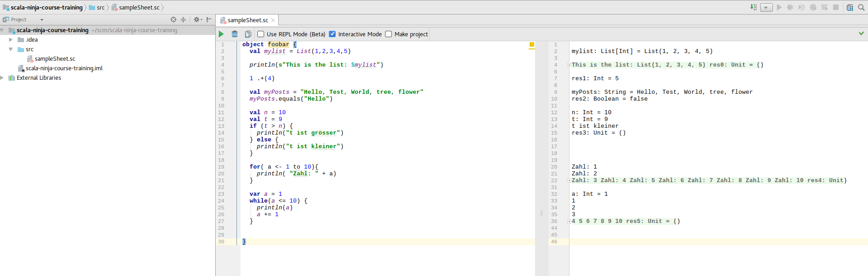Open the Project view type dropdown
Screen dimensions: 868x276
42,19
